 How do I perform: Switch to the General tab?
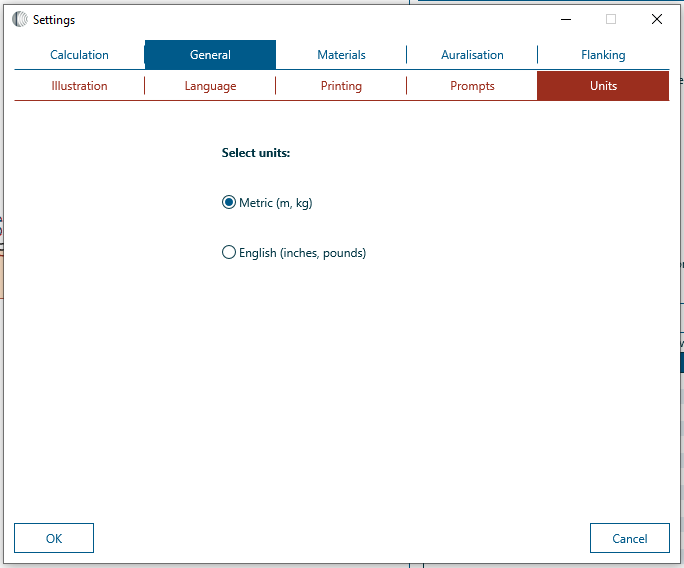(x=210, y=55)
